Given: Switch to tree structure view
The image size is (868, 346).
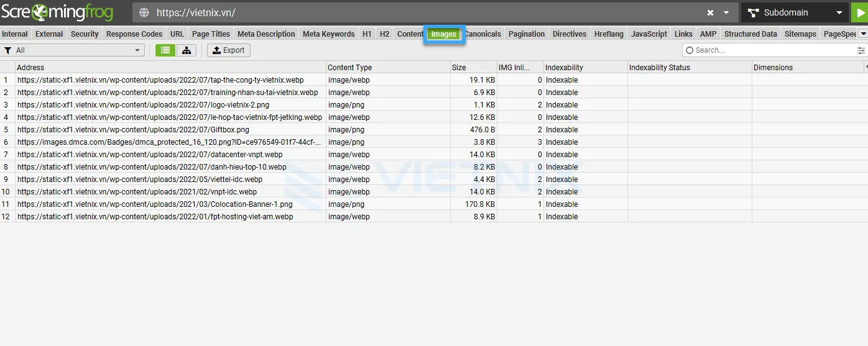Looking at the screenshot, I should pyautogui.click(x=186, y=50).
